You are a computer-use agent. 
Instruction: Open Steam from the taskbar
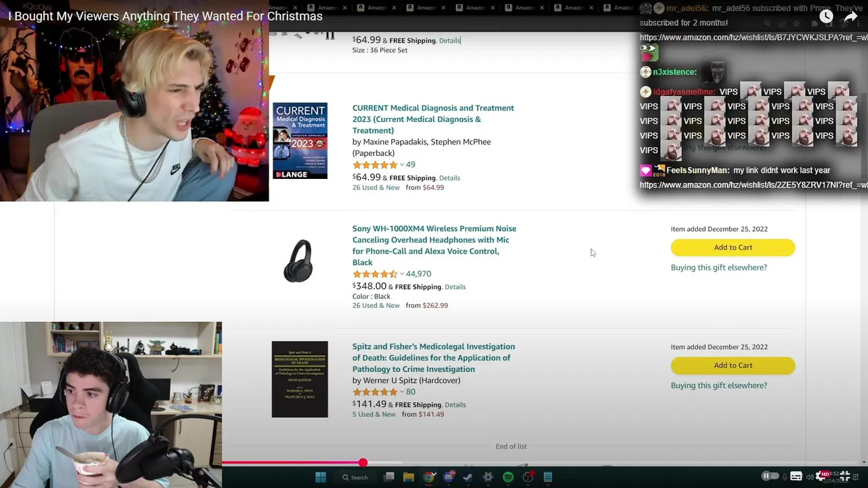(x=468, y=477)
